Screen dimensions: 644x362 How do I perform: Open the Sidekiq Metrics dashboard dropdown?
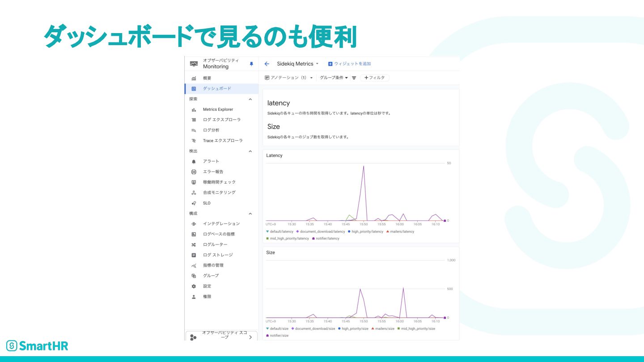click(298, 64)
